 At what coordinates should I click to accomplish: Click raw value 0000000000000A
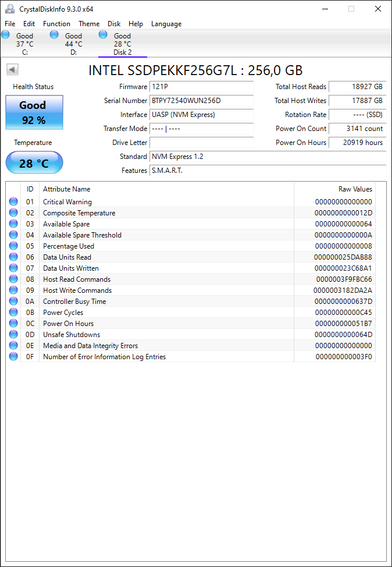pyautogui.click(x=343, y=235)
